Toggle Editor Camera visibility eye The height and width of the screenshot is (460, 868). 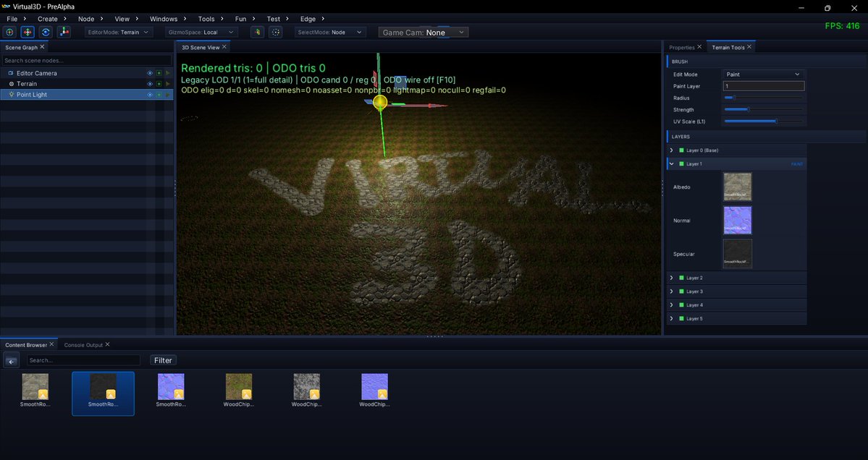click(149, 73)
